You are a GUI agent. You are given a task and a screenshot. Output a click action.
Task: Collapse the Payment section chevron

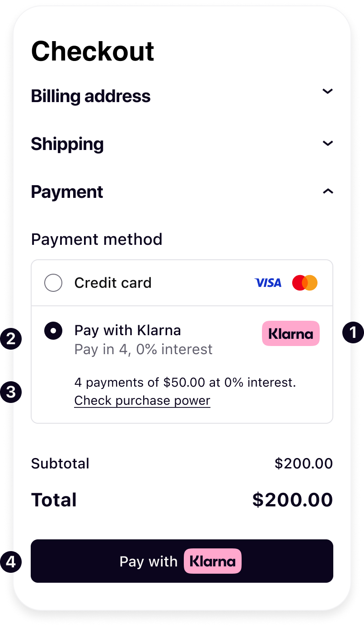(327, 192)
